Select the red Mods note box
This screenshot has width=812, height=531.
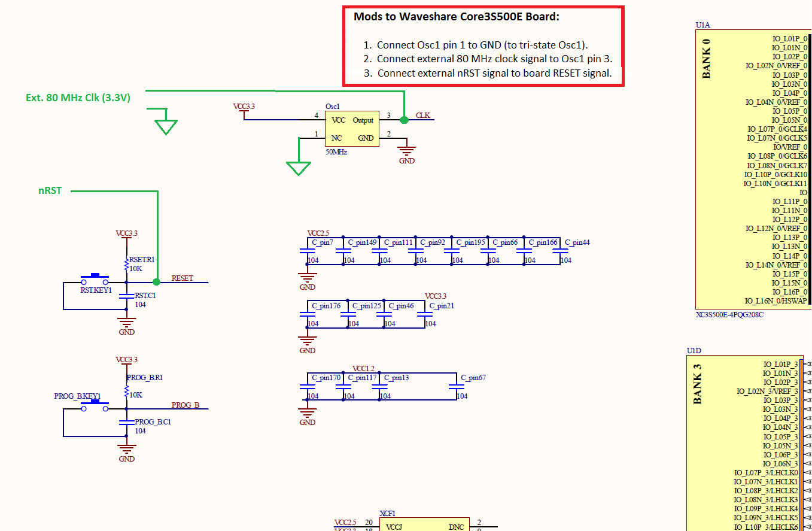[482, 44]
